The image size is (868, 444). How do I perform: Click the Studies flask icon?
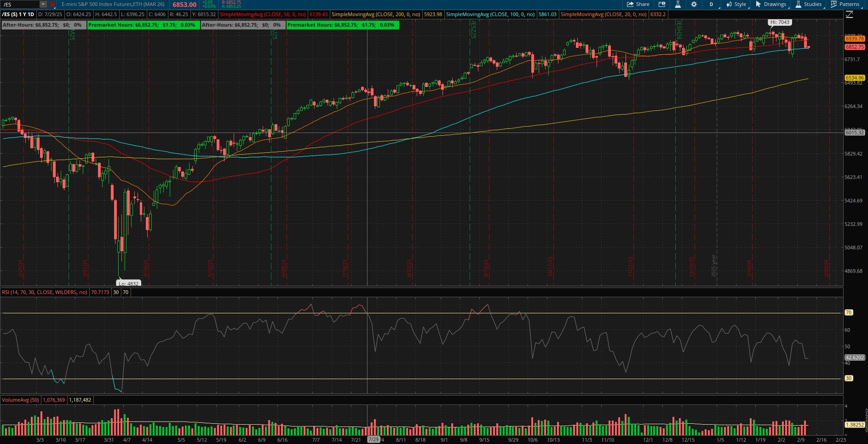(x=799, y=4)
